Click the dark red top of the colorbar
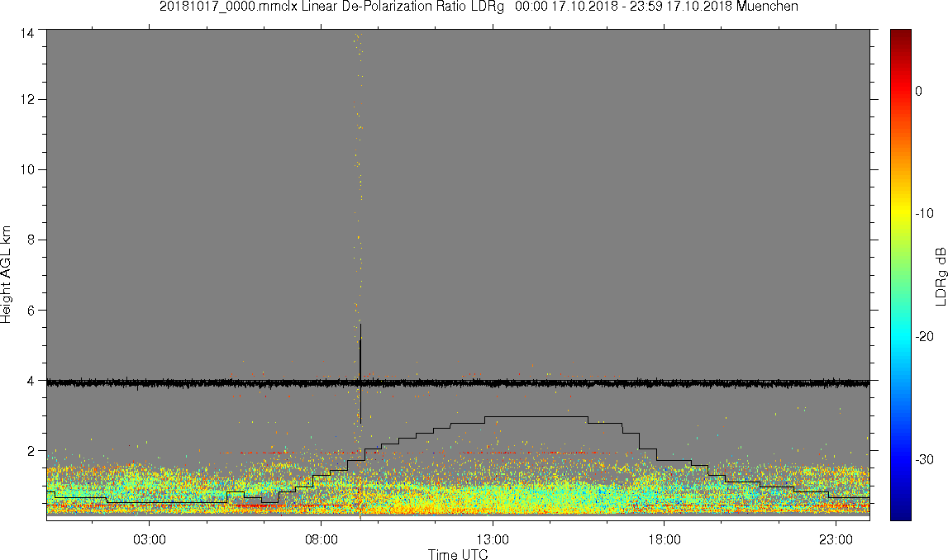The image size is (948, 560). [900, 36]
